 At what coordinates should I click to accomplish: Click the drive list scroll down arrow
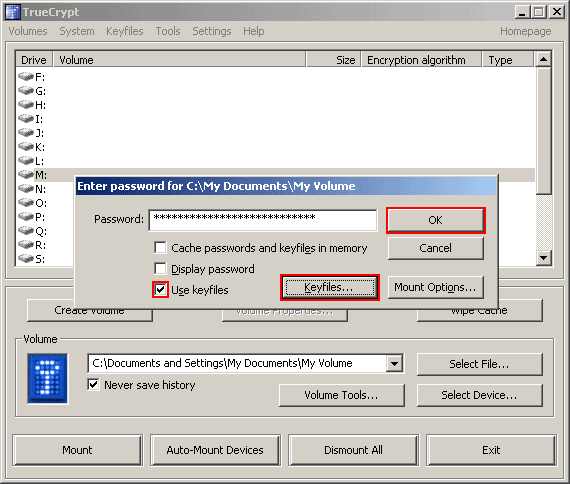[x=543, y=258]
